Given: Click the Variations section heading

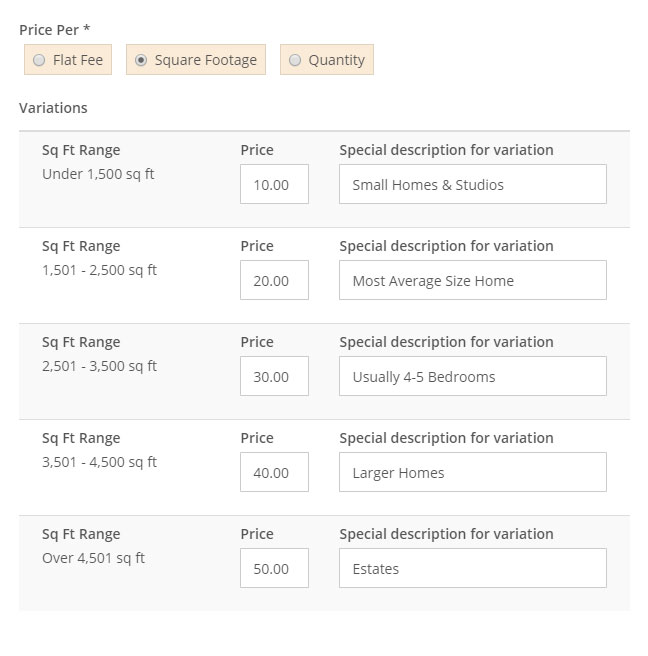Looking at the screenshot, I should [x=53, y=108].
